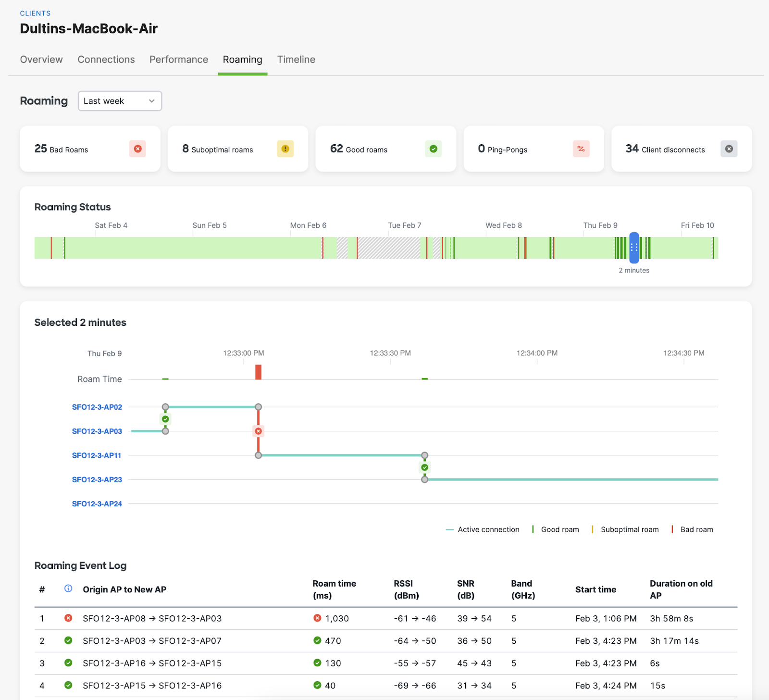Click the green good-roam marker near SFO12-3-AP23
The height and width of the screenshot is (700, 769).
point(424,467)
